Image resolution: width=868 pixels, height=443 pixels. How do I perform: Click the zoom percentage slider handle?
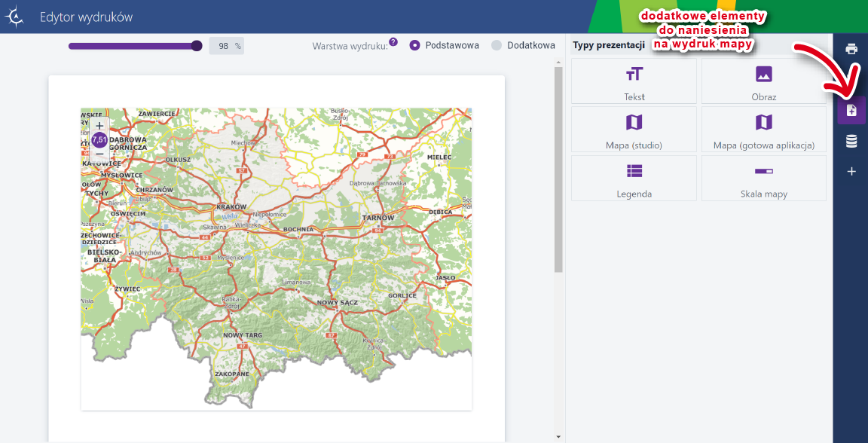[197, 46]
